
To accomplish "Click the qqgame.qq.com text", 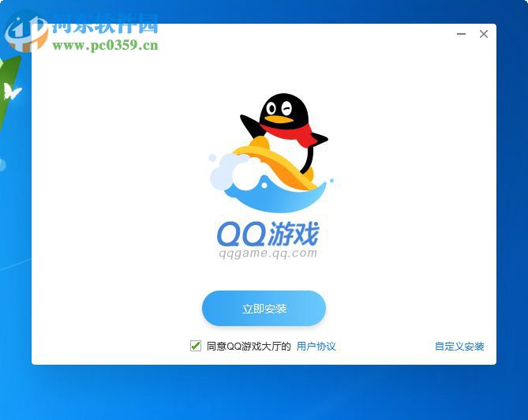I will (268, 253).
